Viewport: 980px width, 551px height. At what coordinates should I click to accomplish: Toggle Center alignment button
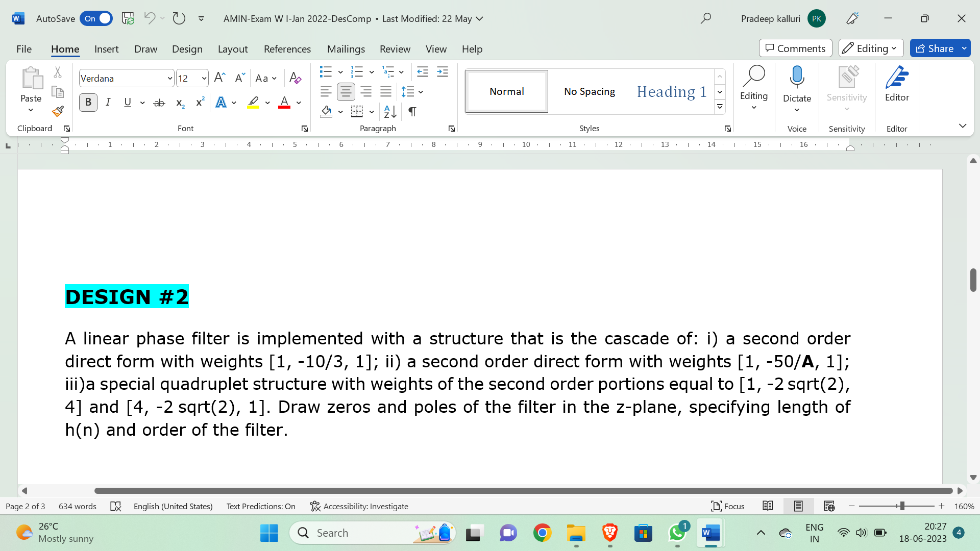pos(346,92)
